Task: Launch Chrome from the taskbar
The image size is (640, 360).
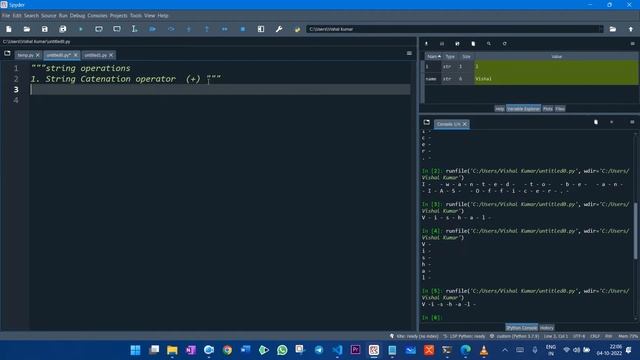Action: [227, 350]
